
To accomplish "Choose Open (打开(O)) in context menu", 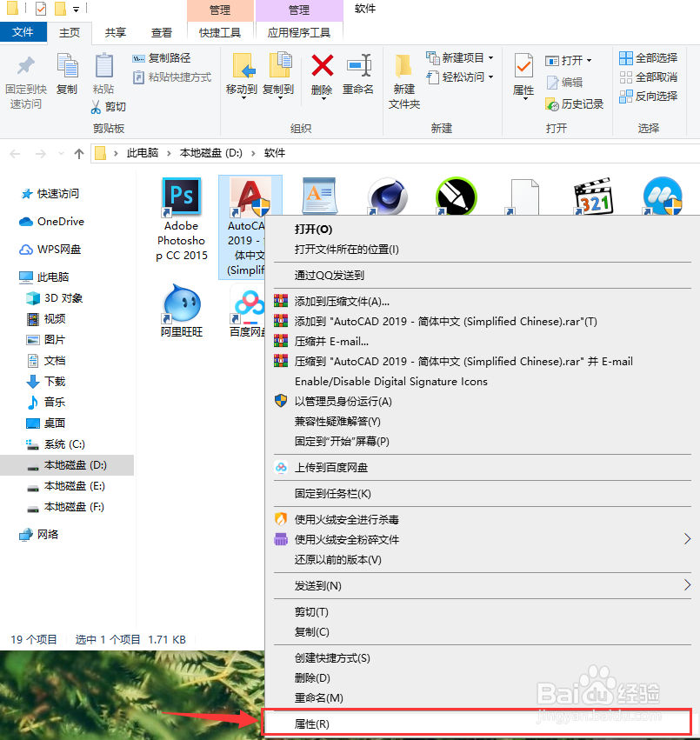I will click(x=482, y=230).
